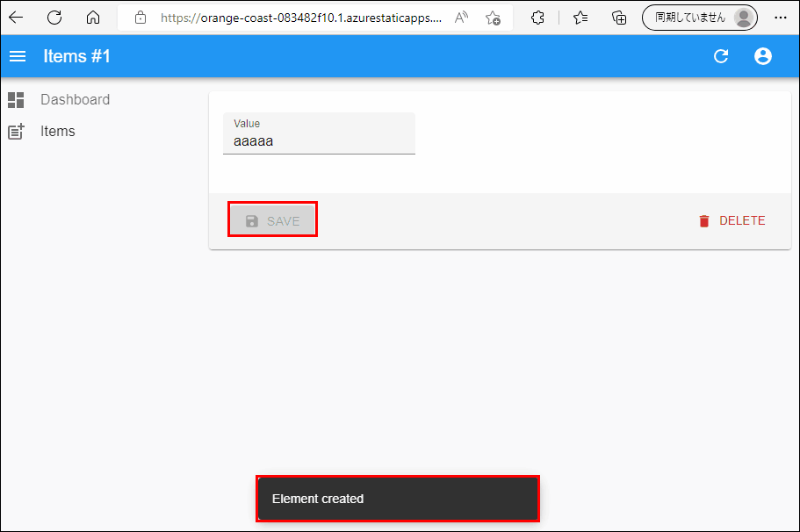Toggle the hamburger sidebar menu

point(18,56)
